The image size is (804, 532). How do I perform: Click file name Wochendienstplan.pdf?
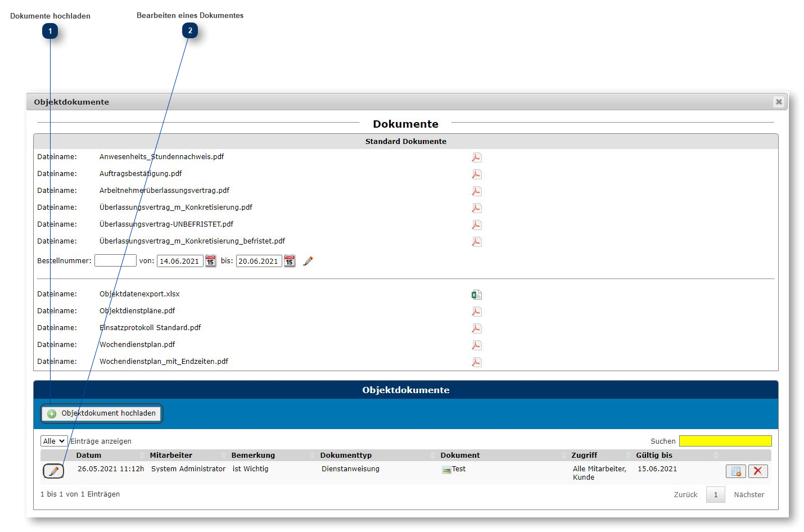click(x=137, y=345)
